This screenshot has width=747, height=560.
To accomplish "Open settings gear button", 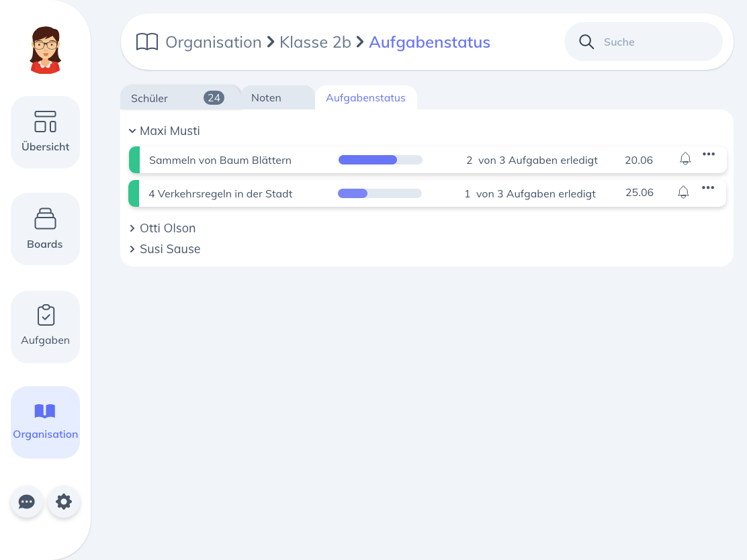I will pyautogui.click(x=64, y=502).
